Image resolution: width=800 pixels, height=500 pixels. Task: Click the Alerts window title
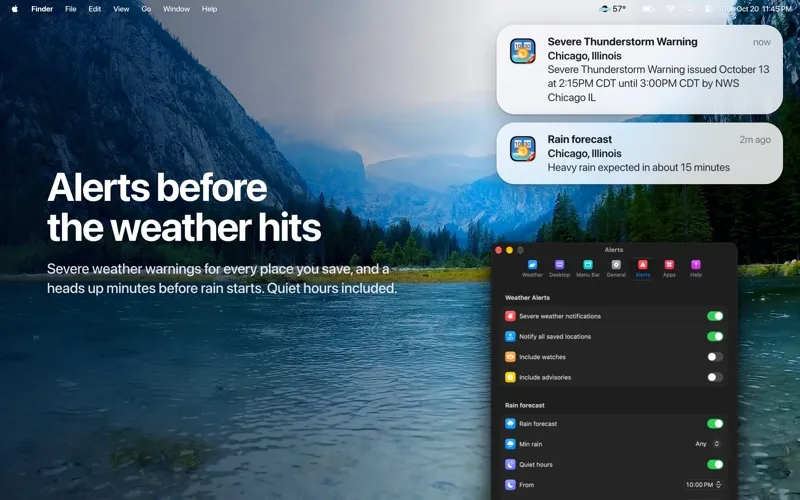point(614,249)
